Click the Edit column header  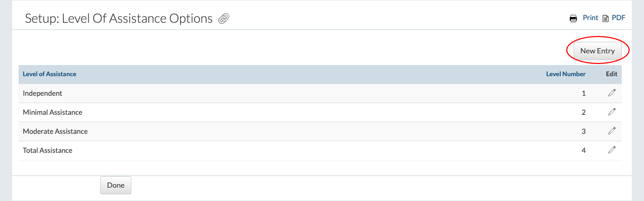(612, 74)
